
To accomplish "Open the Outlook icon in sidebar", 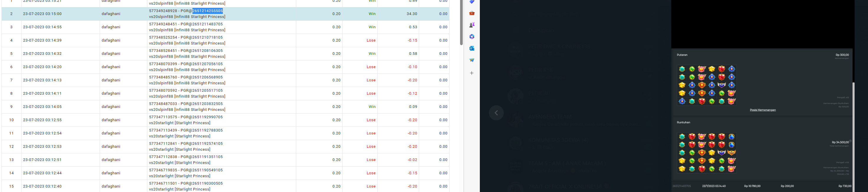I will click(472, 48).
